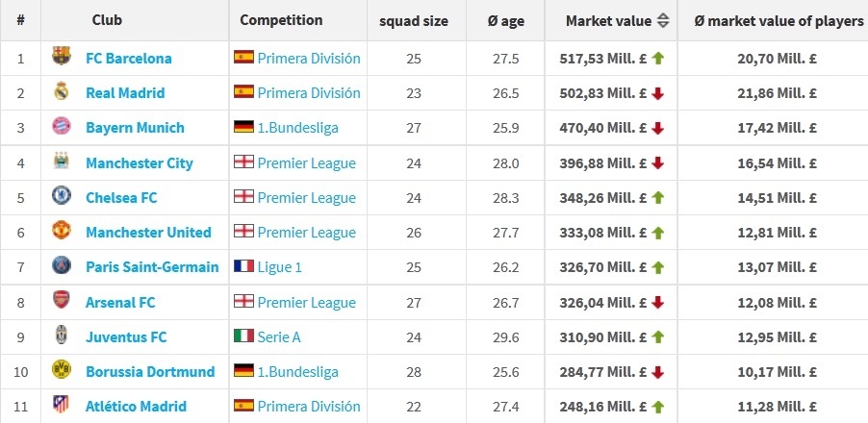Open Ligue 1 competition link
Image resolution: width=868 pixels, height=423 pixels.
(280, 266)
